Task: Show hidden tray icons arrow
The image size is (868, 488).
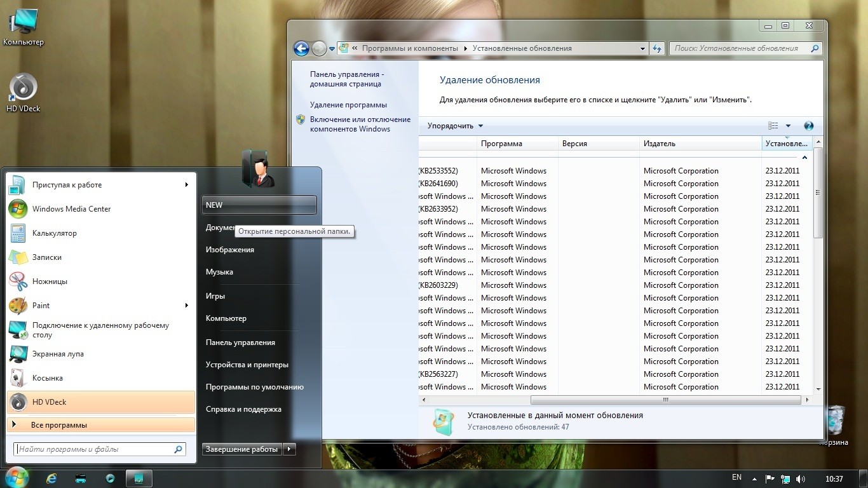Action: [755, 478]
